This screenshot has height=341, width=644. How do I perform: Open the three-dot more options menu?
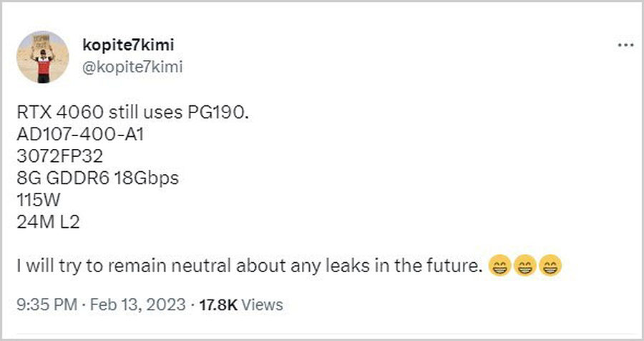click(x=625, y=46)
